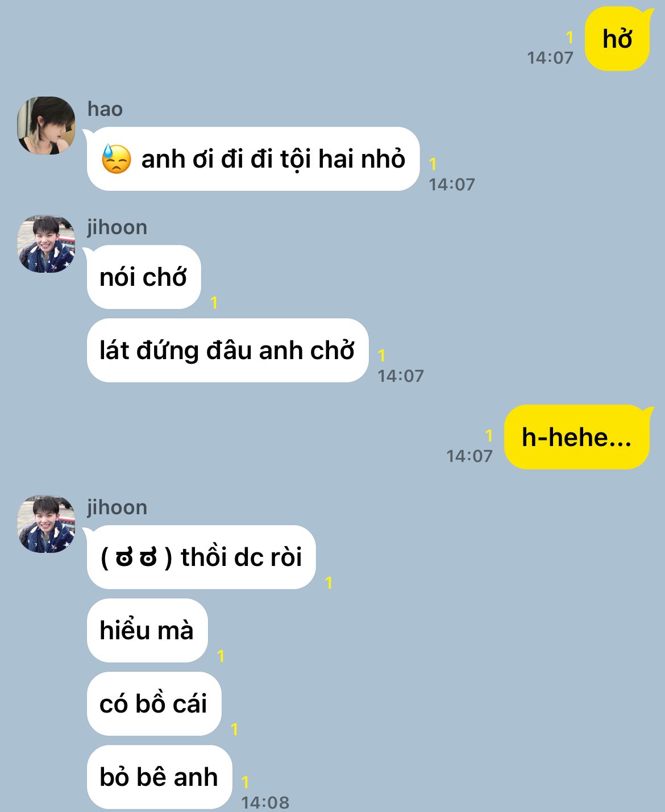The image size is (665, 812).
Task: Tap unread count next to 'hiểu mà'
Action: point(221,656)
